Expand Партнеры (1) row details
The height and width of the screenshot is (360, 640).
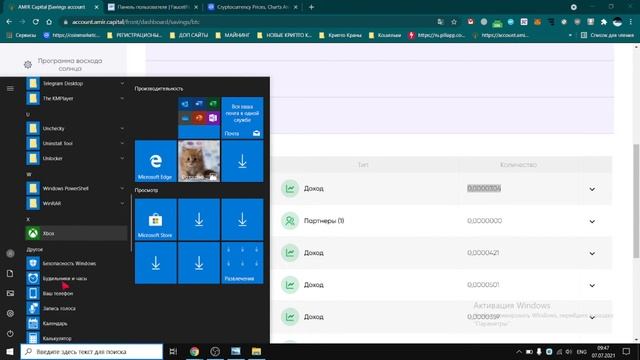click(592, 221)
